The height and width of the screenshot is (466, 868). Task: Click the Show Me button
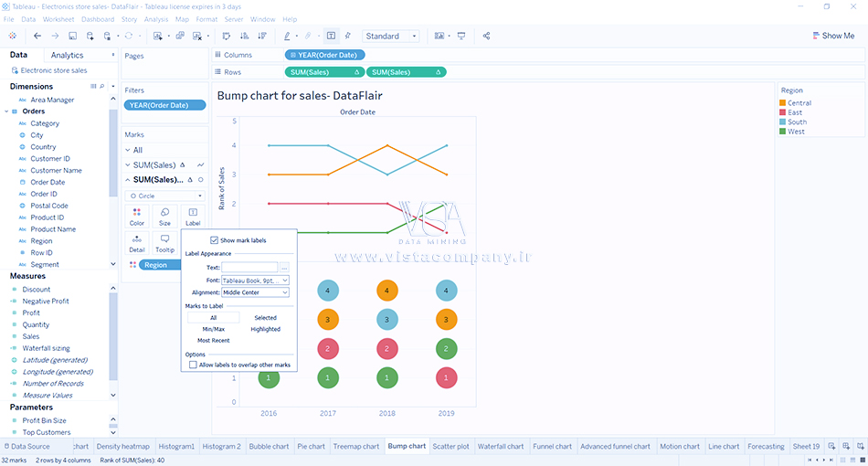pyautogui.click(x=832, y=36)
